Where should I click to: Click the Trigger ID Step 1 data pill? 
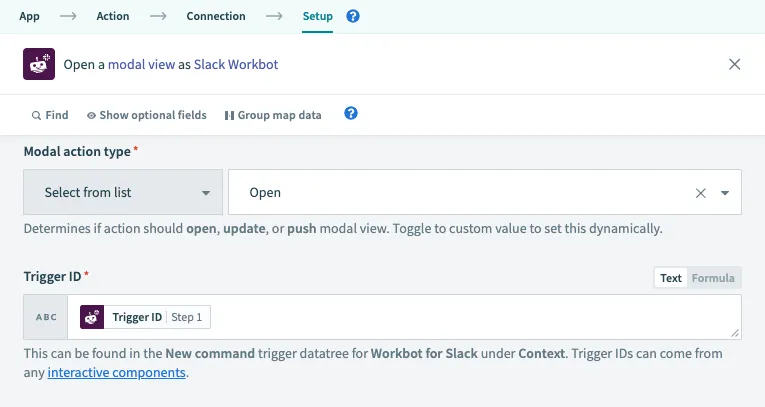(145, 317)
